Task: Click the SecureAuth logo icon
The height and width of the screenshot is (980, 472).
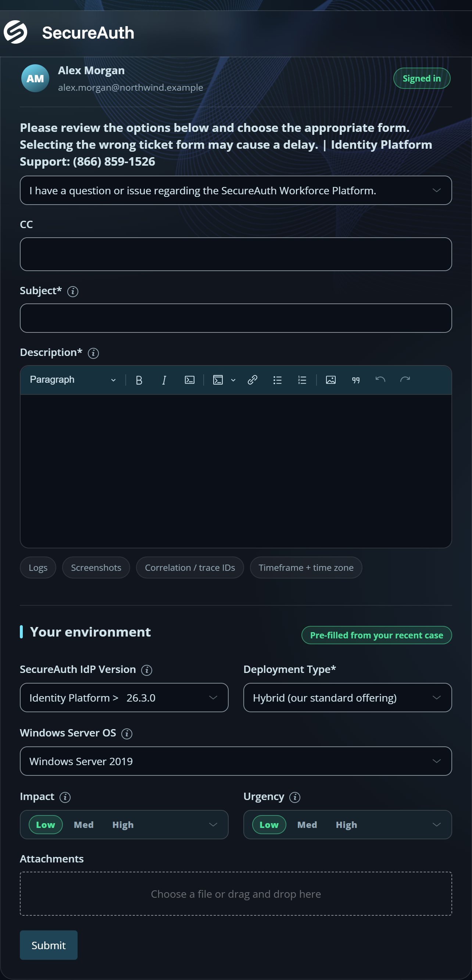Action: 15,32
